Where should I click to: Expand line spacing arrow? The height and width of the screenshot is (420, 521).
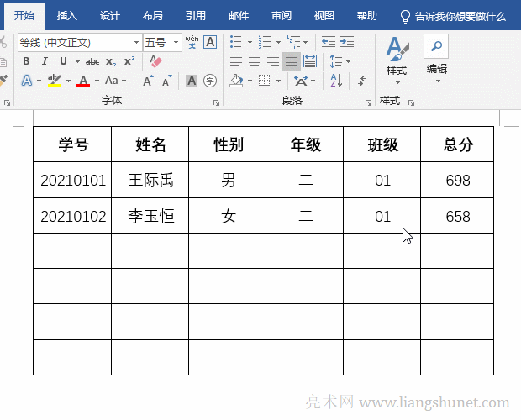348,62
